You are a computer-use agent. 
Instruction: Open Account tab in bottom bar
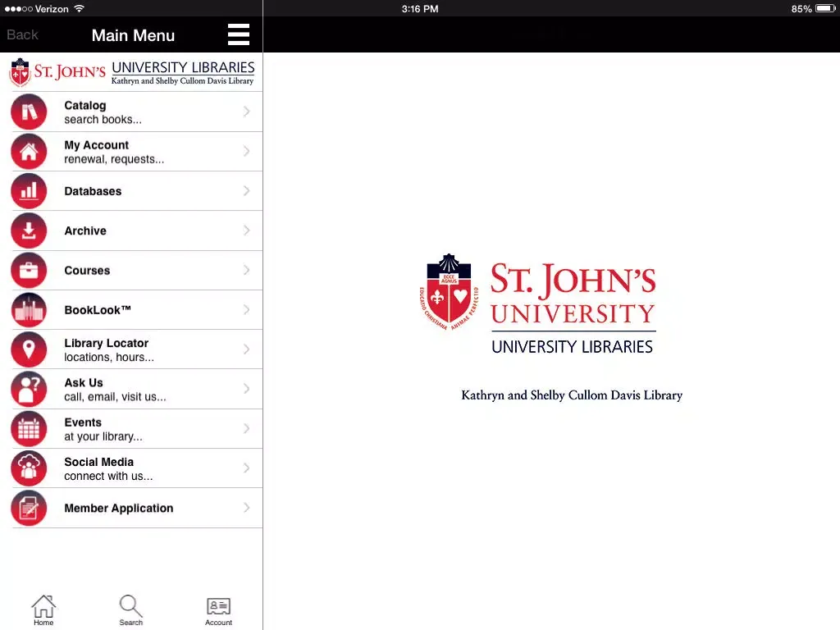click(x=218, y=611)
